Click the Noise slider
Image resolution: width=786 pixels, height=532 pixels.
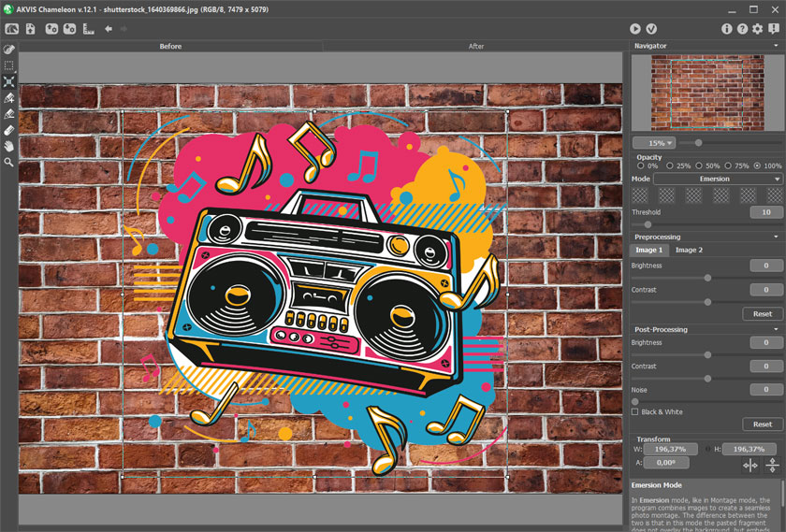tap(706, 402)
